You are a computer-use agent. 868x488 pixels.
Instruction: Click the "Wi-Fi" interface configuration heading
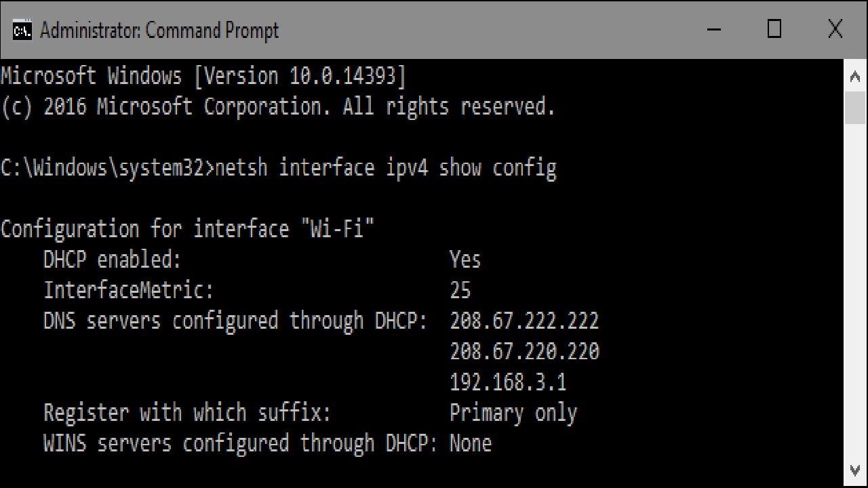[187, 229]
